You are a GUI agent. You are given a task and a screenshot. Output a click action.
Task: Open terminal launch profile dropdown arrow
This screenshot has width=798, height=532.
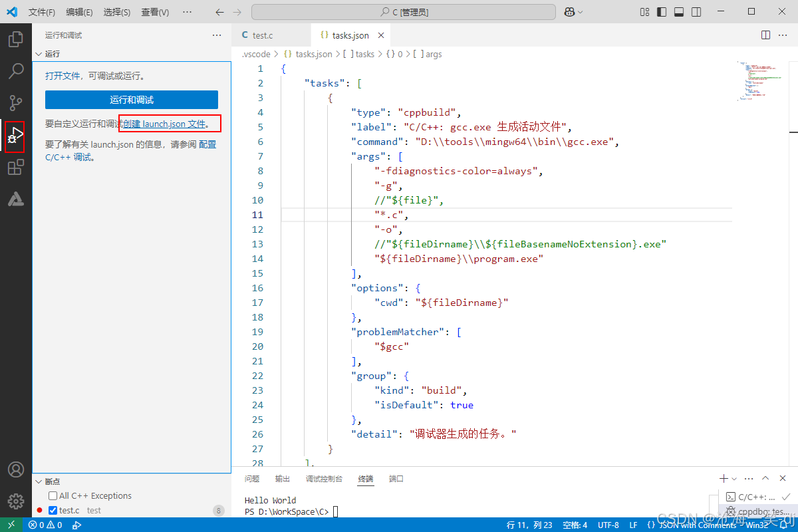tap(734, 478)
